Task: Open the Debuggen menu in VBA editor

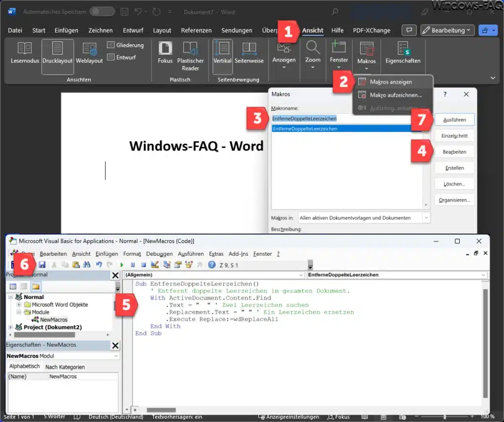Action: click(159, 254)
